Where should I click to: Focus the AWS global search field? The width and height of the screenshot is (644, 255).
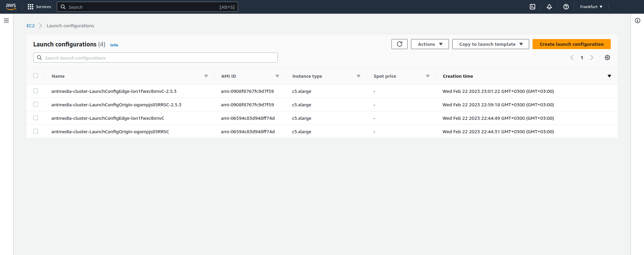(x=147, y=7)
